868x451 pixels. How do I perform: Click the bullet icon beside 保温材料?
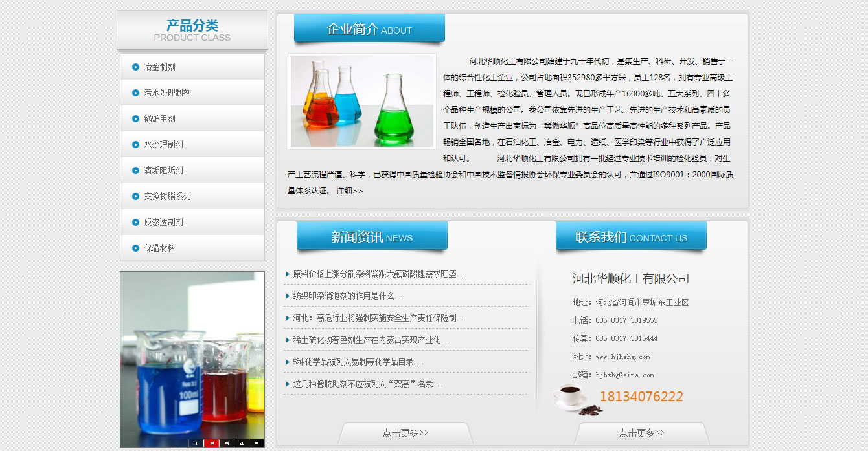tap(136, 248)
